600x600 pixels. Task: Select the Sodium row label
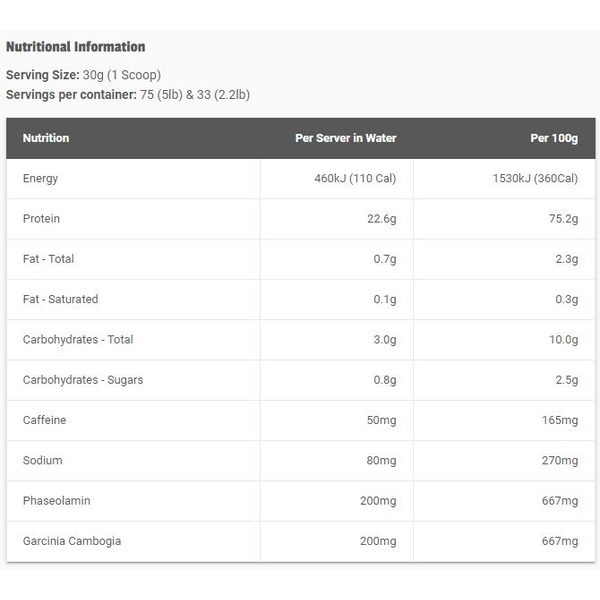pyautogui.click(x=42, y=460)
